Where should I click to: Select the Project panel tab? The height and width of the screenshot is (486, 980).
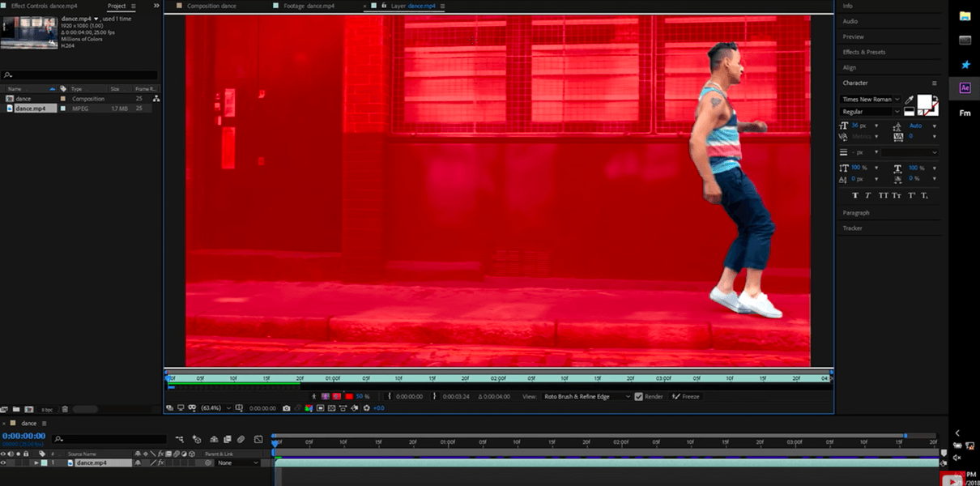[117, 6]
